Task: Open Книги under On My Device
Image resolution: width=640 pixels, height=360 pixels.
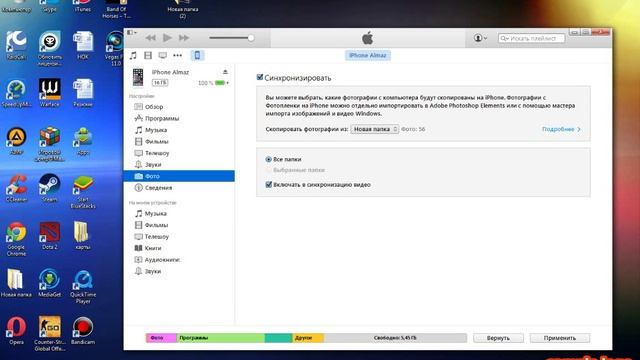Action: (179, 248)
